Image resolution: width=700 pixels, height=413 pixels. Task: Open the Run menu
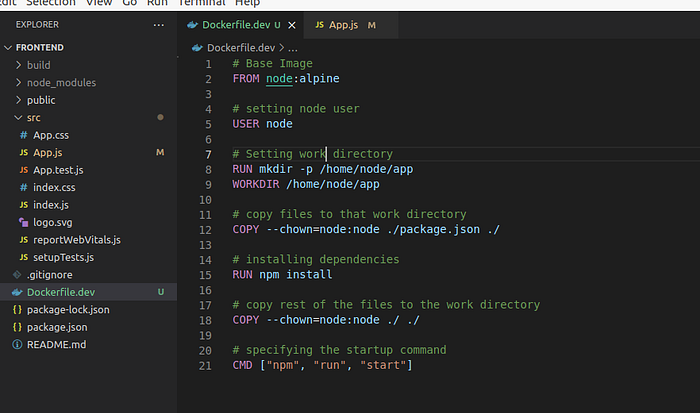[x=157, y=3]
